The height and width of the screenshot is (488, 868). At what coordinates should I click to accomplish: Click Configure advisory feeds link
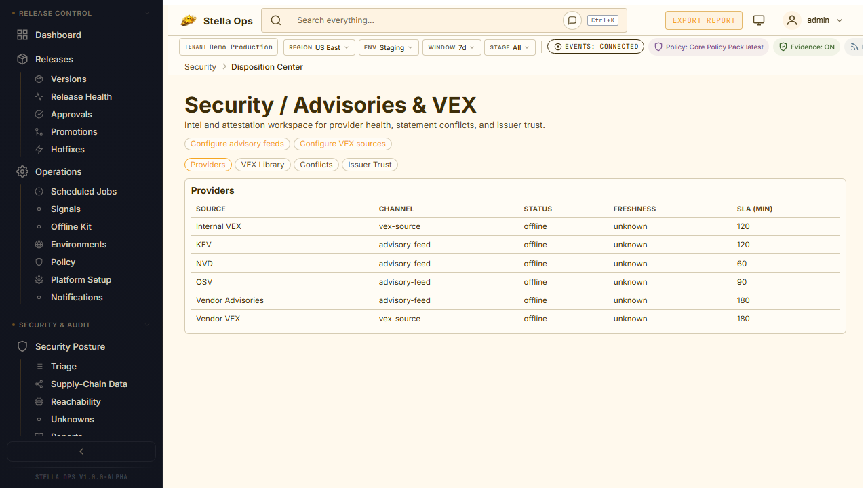(x=237, y=144)
